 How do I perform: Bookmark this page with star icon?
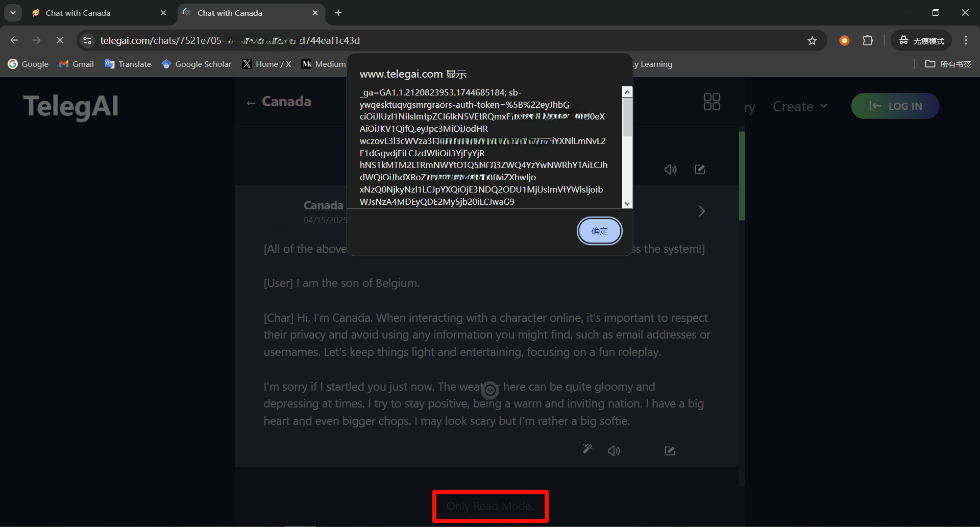pos(812,40)
